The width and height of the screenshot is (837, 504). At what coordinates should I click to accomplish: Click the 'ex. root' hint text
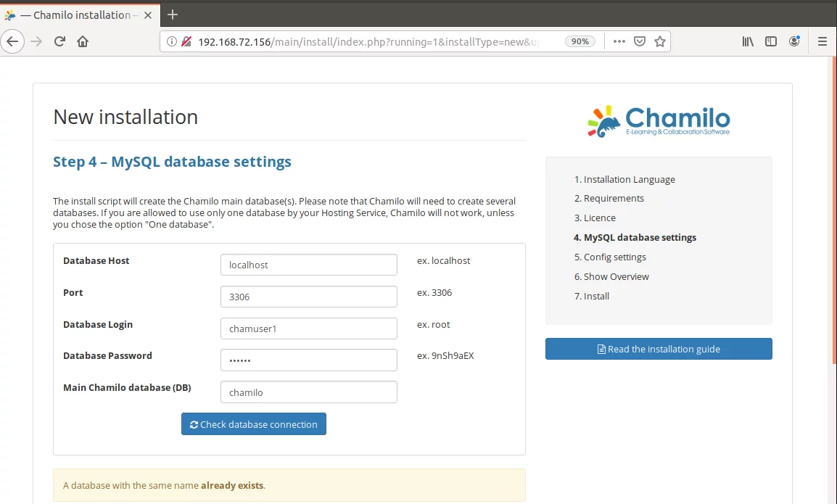click(x=434, y=325)
